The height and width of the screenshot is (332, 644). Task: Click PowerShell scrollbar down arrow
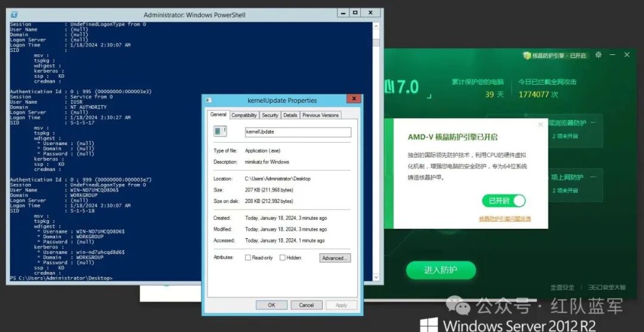pos(376,277)
